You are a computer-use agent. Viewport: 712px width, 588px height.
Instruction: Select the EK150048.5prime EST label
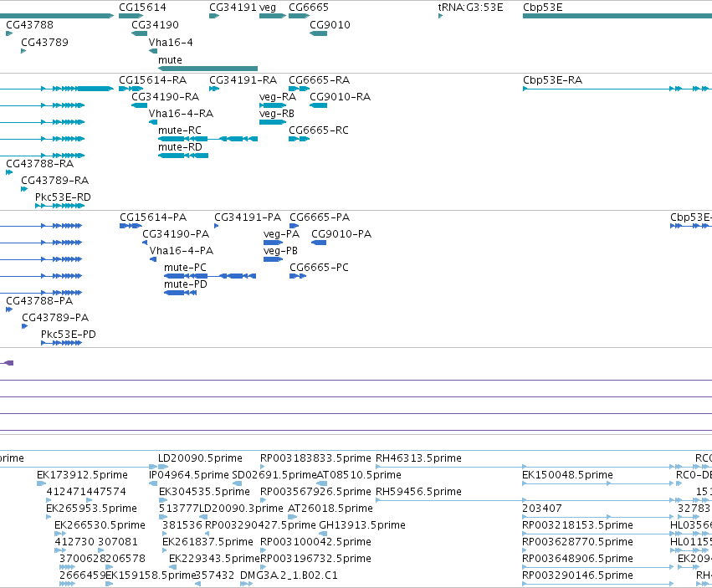click(567, 475)
